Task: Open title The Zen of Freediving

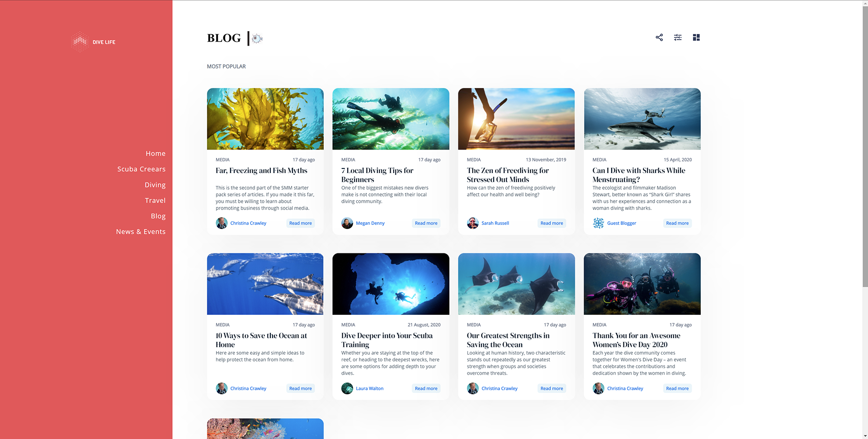Action: 508,175
